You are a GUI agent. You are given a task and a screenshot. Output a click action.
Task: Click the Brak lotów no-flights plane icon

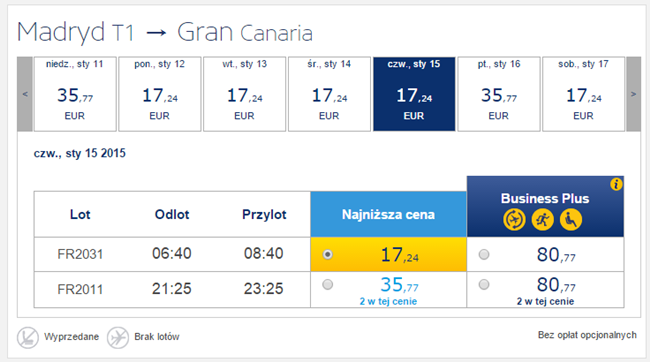[x=118, y=337]
